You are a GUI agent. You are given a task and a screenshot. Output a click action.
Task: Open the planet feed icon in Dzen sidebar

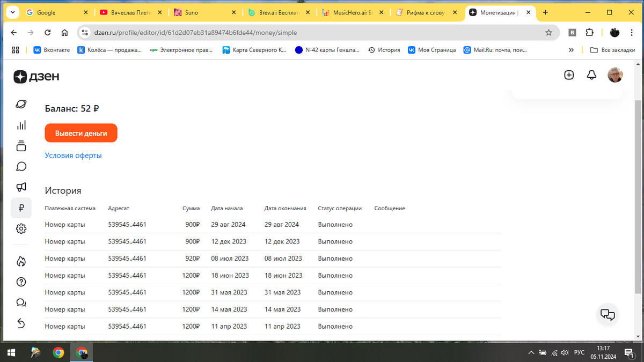(21, 105)
